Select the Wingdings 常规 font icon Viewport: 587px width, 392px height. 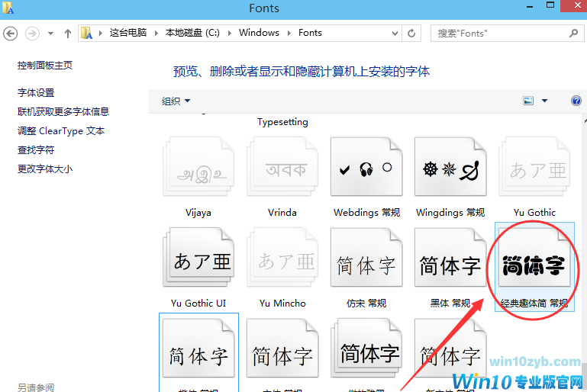point(450,167)
